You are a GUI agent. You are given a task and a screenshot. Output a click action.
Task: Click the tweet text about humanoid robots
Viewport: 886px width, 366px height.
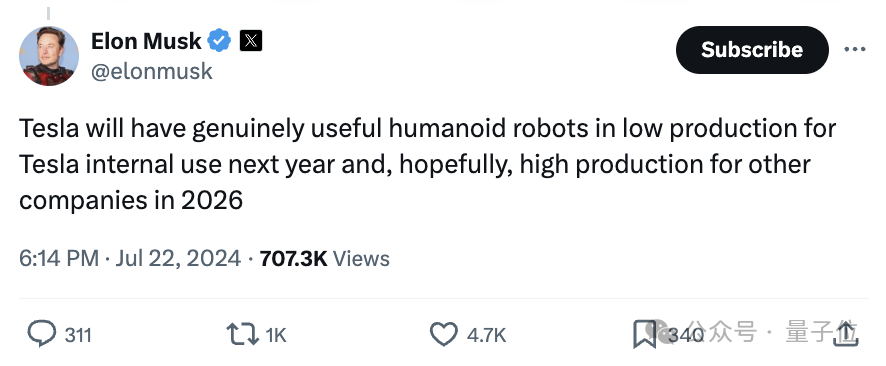tap(428, 164)
